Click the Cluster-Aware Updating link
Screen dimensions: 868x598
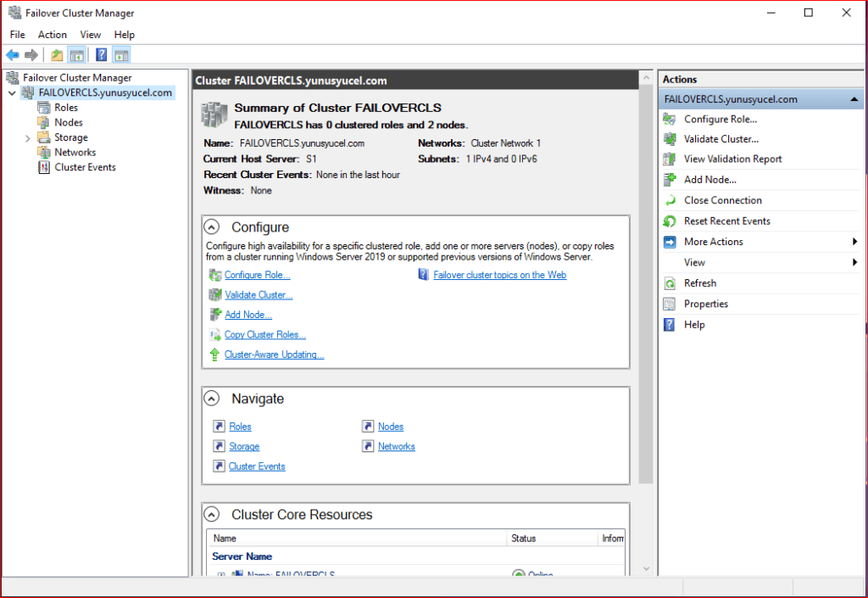tap(274, 355)
